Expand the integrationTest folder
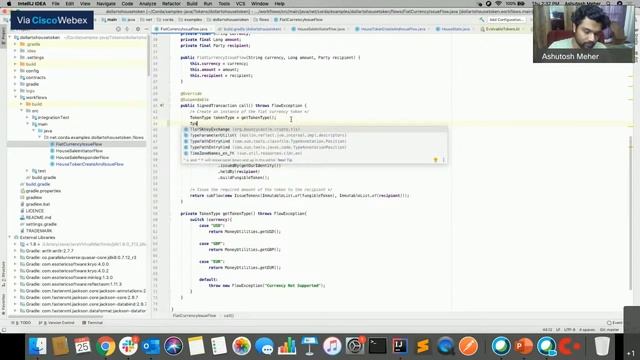 click(28, 118)
